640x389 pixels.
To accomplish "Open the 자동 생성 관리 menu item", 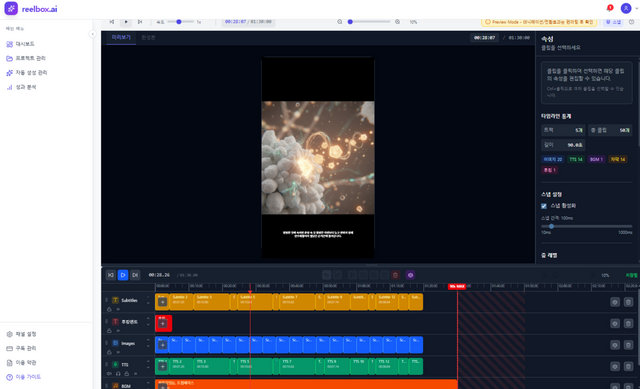I will click(27, 73).
